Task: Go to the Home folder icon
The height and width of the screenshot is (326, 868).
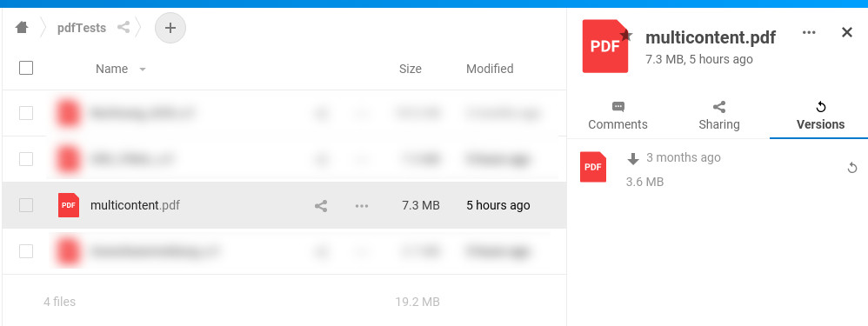Action: click(22, 27)
